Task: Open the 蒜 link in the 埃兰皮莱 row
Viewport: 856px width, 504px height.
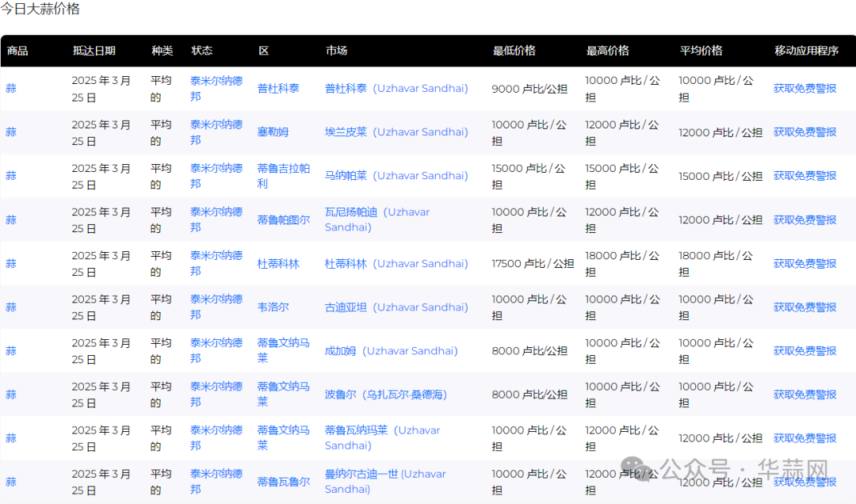Action: tap(11, 132)
